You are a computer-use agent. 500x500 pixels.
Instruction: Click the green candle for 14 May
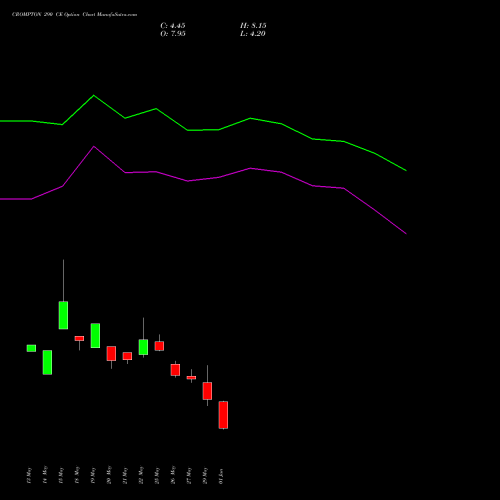(x=47, y=362)
